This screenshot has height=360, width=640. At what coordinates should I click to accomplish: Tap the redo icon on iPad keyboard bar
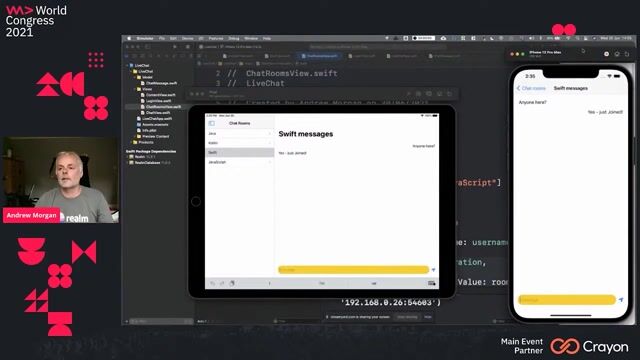pyautogui.click(x=222, y=283)
